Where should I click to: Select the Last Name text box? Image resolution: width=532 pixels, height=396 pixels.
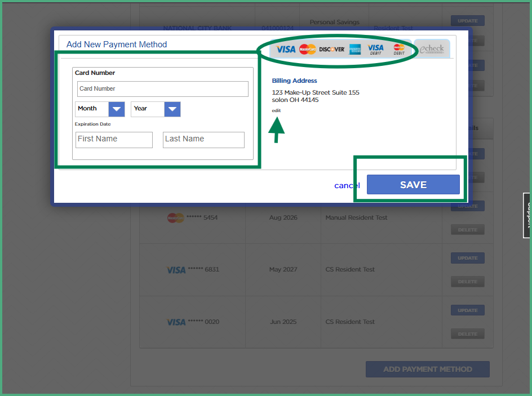(x=203, y=140)
